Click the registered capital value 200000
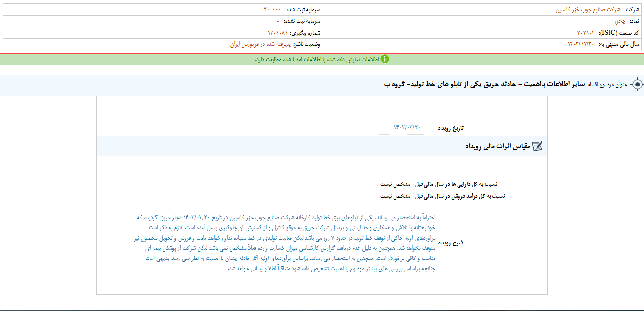 272,10
